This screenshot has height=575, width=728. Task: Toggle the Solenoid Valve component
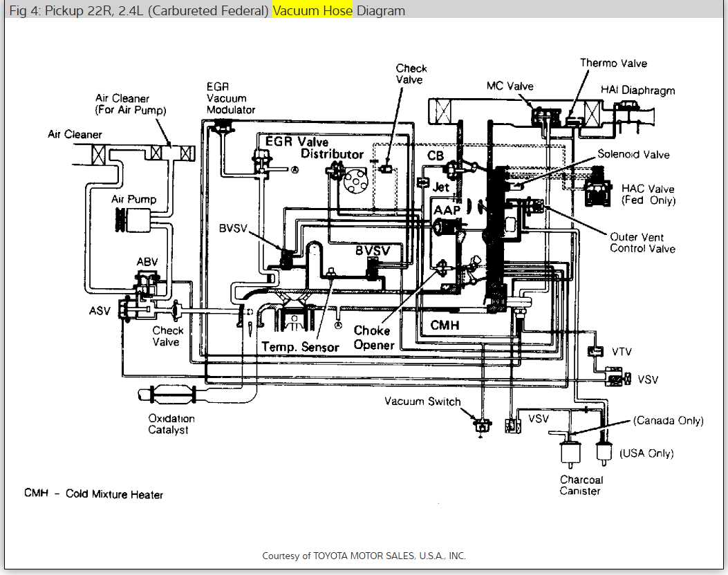[515, 185]
